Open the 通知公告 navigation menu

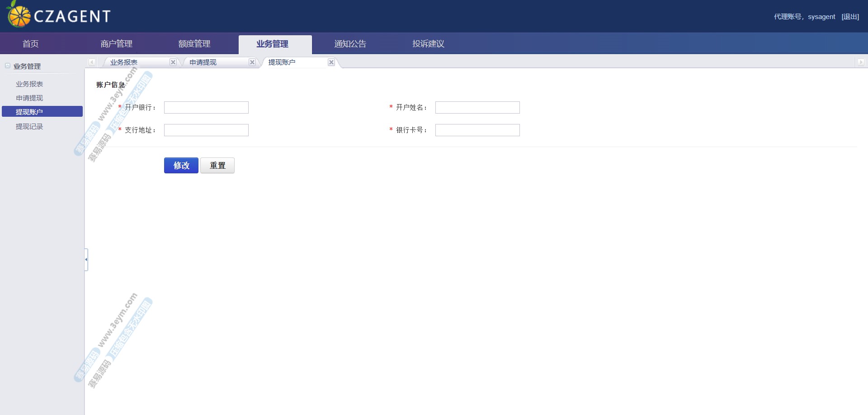[350, 44]
